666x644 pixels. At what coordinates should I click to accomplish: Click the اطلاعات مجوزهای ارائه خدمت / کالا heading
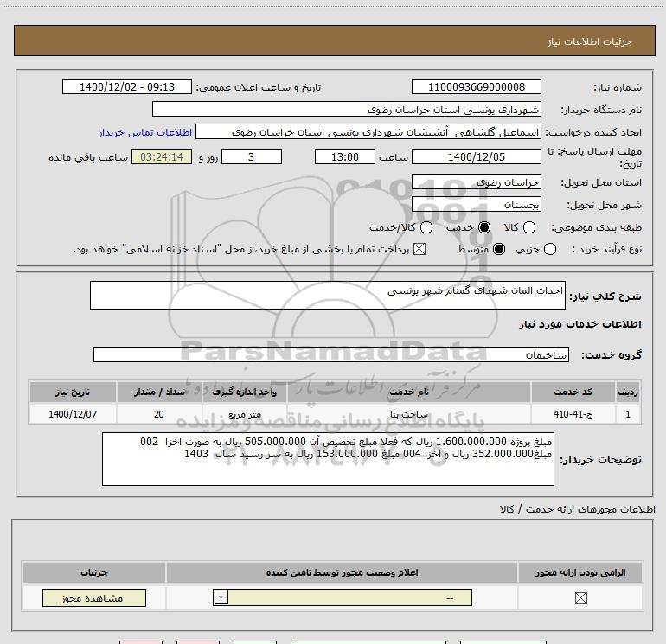tap(578, 509)
